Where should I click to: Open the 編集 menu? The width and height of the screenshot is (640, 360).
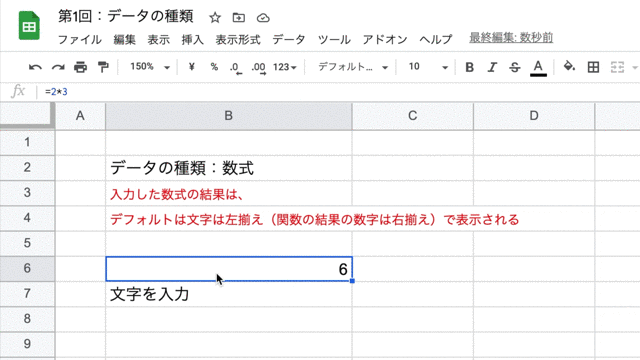(x=124, y=40)
